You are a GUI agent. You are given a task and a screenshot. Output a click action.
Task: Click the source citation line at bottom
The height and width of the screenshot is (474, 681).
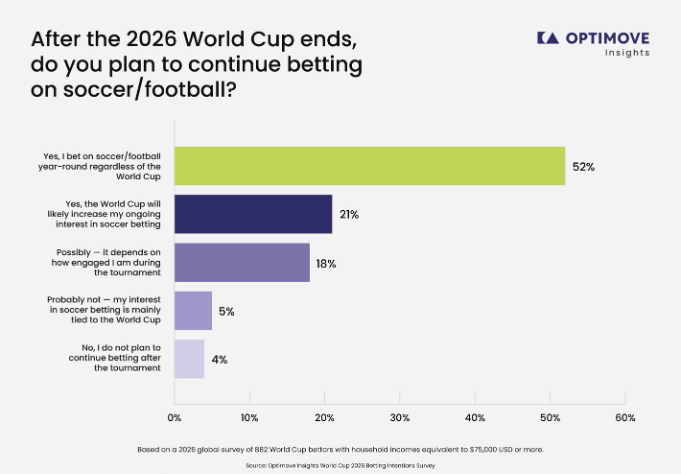point(340,465)
